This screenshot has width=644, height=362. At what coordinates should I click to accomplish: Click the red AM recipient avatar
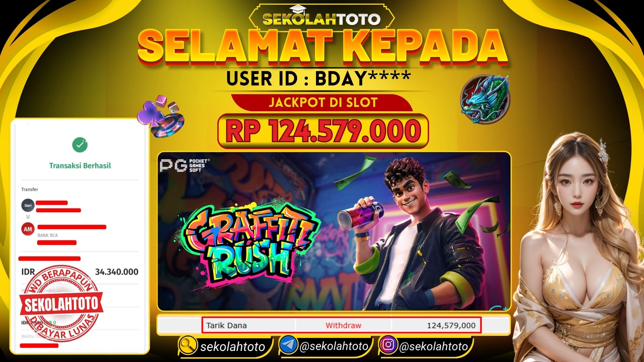pos(28,229)
